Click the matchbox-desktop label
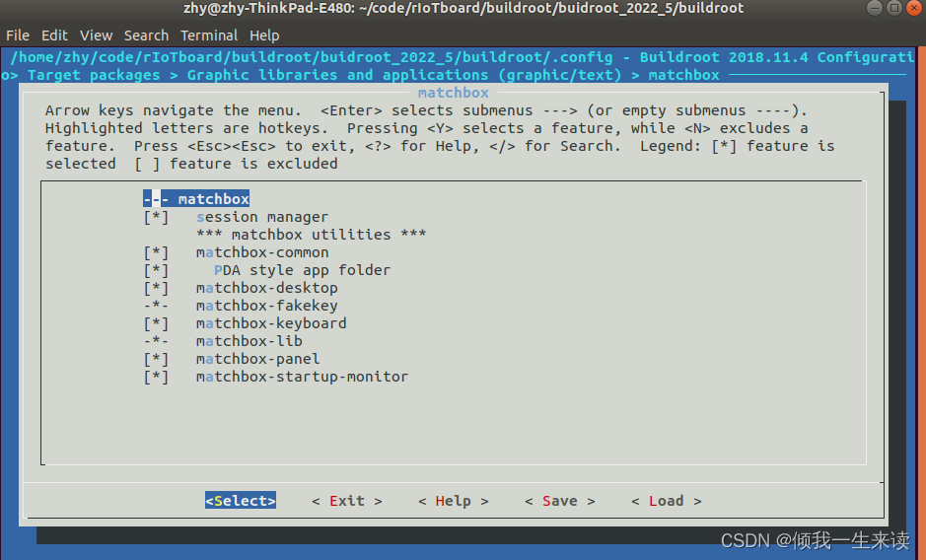 coord(267,288)
